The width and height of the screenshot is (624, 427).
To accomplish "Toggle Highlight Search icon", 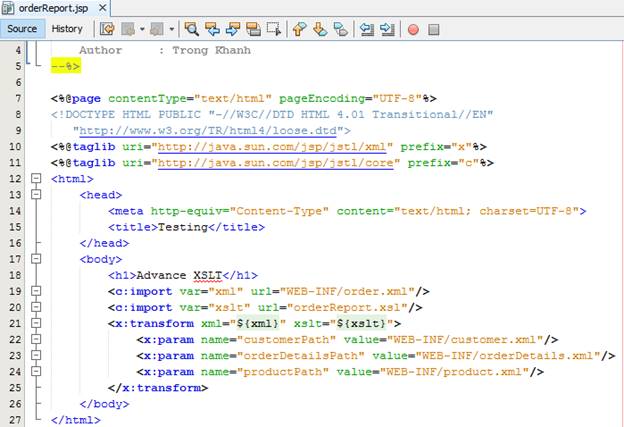I will [254, 29].
